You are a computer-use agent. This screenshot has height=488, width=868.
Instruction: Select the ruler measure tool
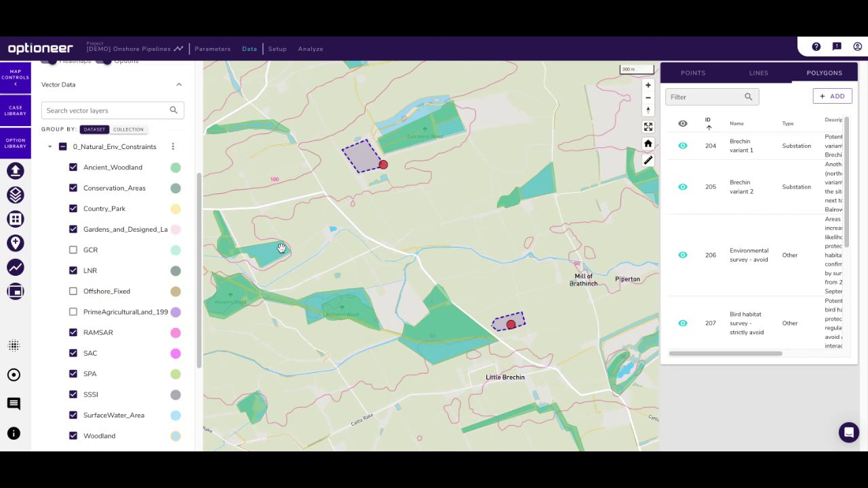[648, 161]
